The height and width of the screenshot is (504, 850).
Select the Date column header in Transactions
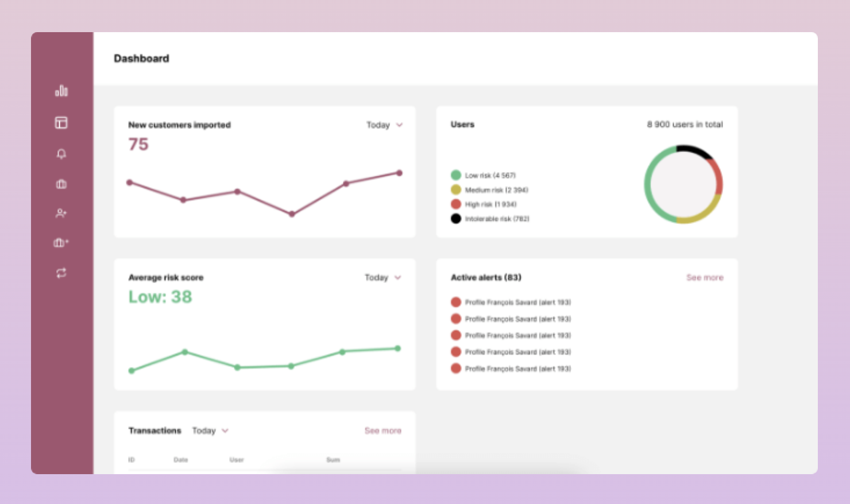tap(180, 459)
